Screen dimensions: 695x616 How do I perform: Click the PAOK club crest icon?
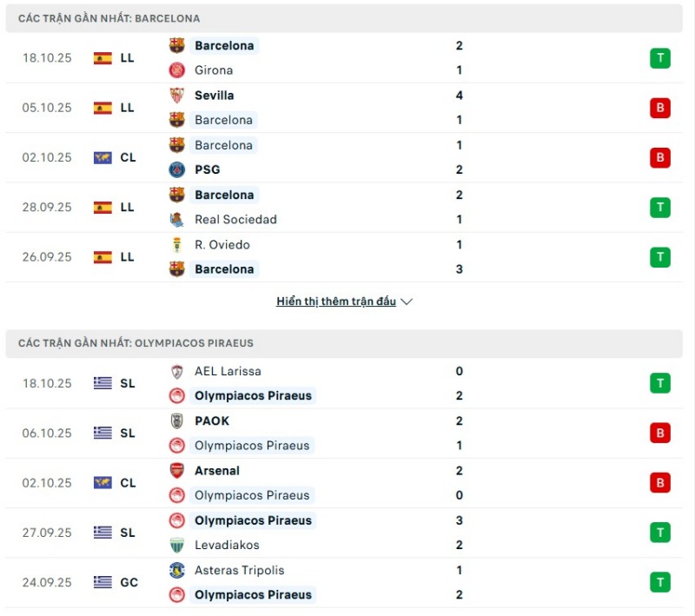pos(177,421)
